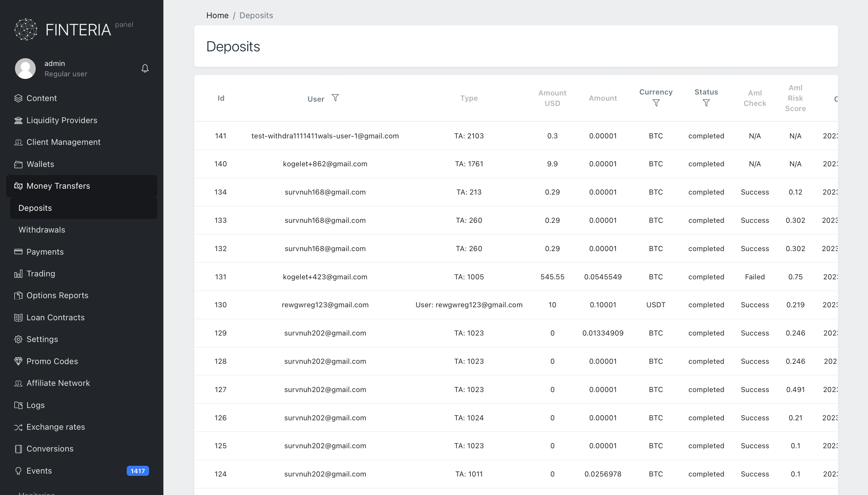The width and height of the screenshot is (868, 495).
Task: Open the Settings sidebar item
Action: (x=42, y=339)
